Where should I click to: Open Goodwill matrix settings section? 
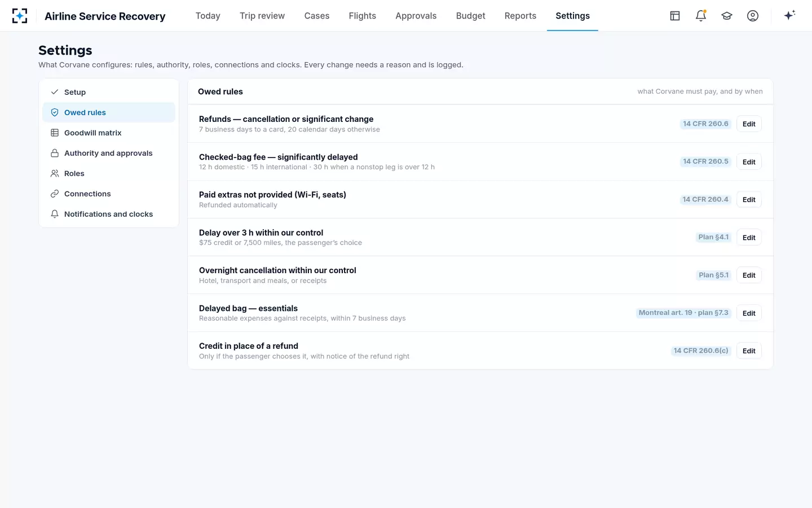[x=109, y=133]
